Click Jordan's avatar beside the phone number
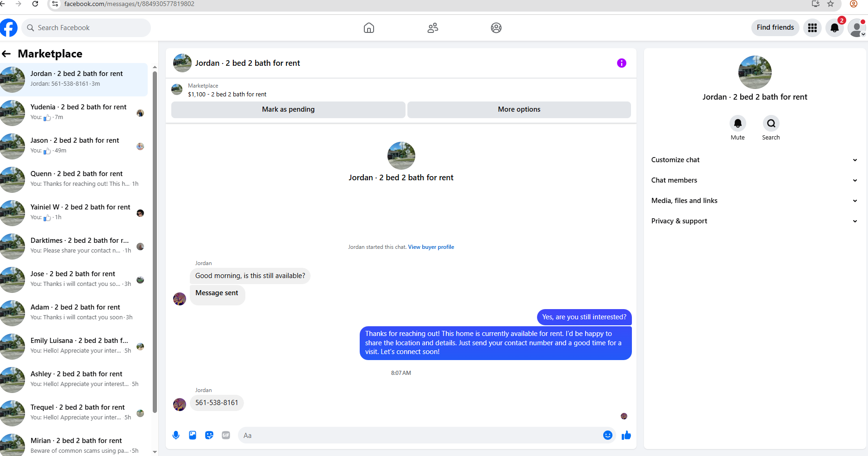This screenshot has width=868, height=456. click(x=180, y=404)
